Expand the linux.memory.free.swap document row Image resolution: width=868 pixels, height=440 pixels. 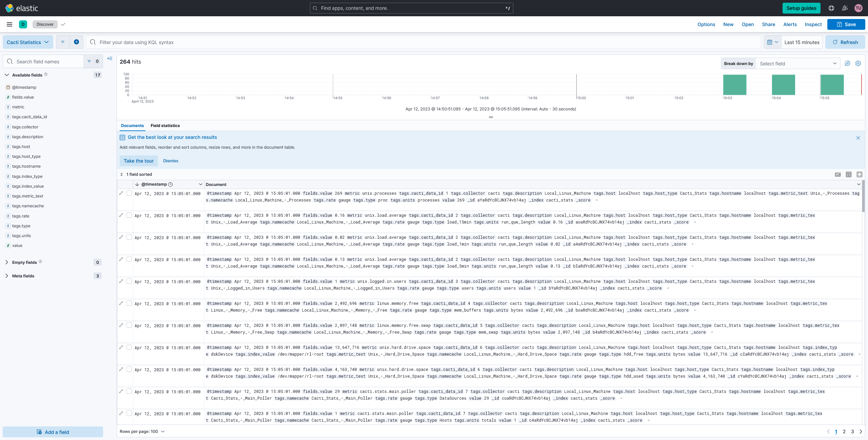(x=121, y=325)
